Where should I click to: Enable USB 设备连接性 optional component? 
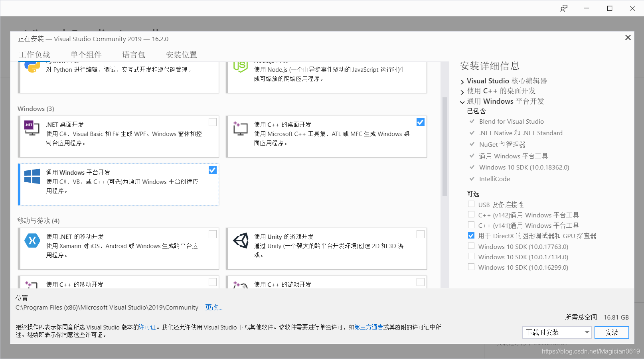(x=471, y=204)
